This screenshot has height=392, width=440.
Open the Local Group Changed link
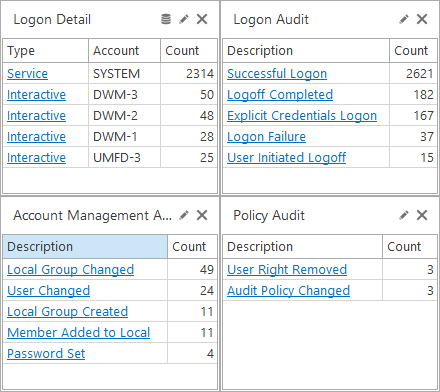click(x=70, y=270)
